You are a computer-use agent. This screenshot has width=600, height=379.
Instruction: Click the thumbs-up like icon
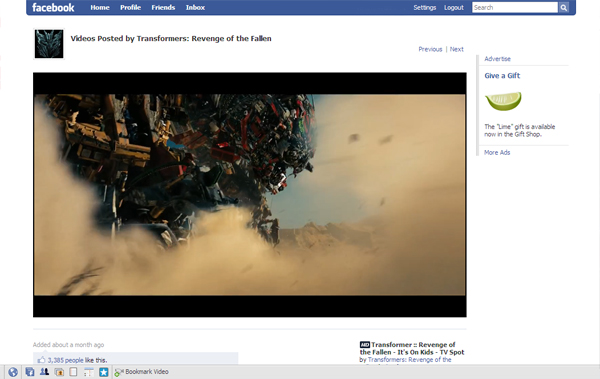click(41, 360)
